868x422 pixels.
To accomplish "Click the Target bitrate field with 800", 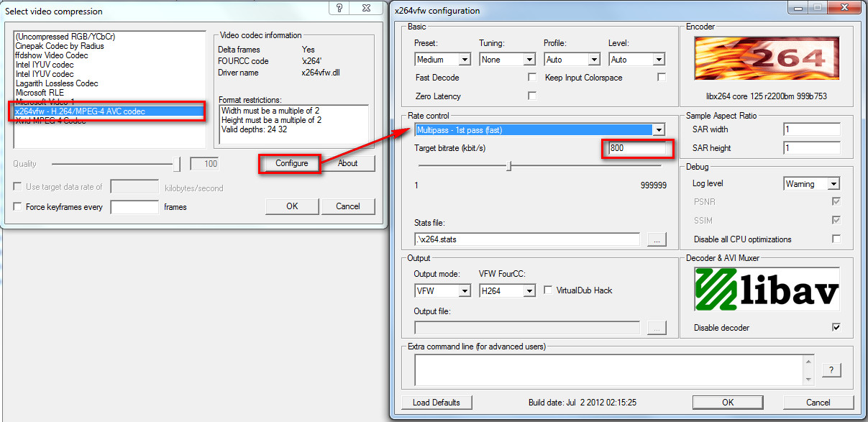I will click(x=639, y=149).
